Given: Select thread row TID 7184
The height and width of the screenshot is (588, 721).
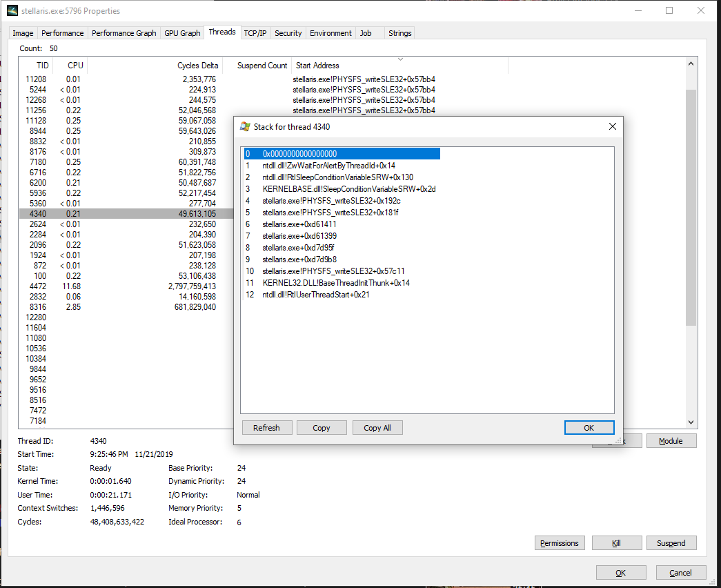Looking at the screenshot, I should point(126,420).
